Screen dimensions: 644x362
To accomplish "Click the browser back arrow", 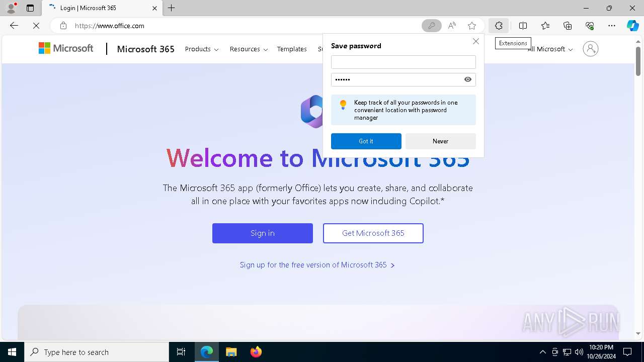I will point(14,26).
